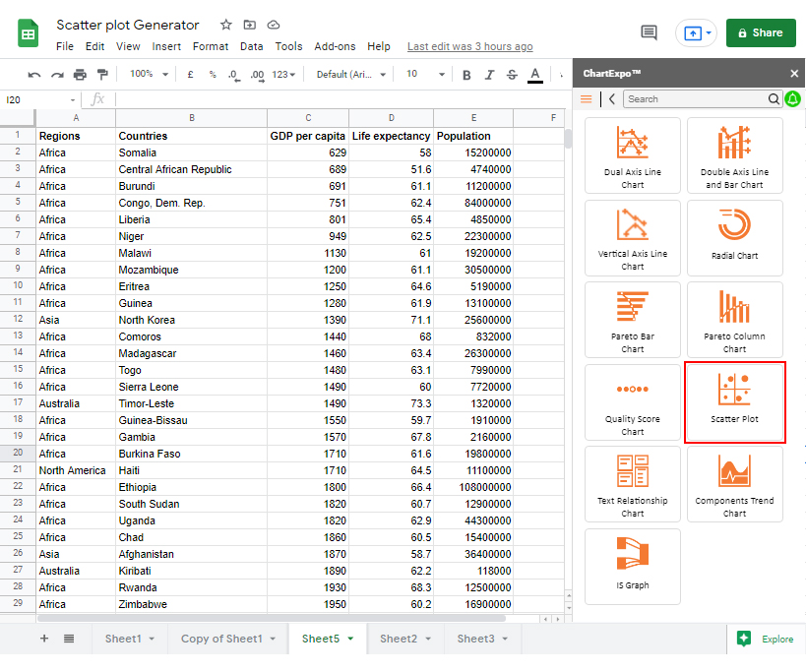Select the Scatter Plot chart

coord(734,402)
